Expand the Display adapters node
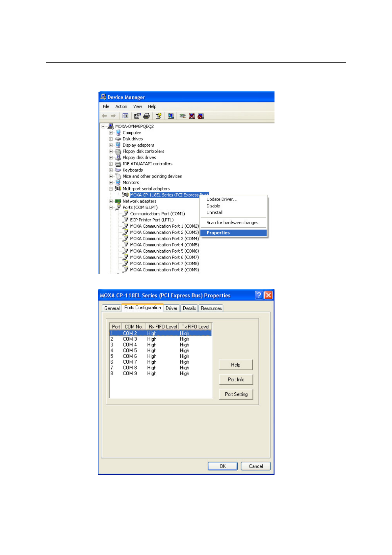392x555 pixels. (111, 145)
